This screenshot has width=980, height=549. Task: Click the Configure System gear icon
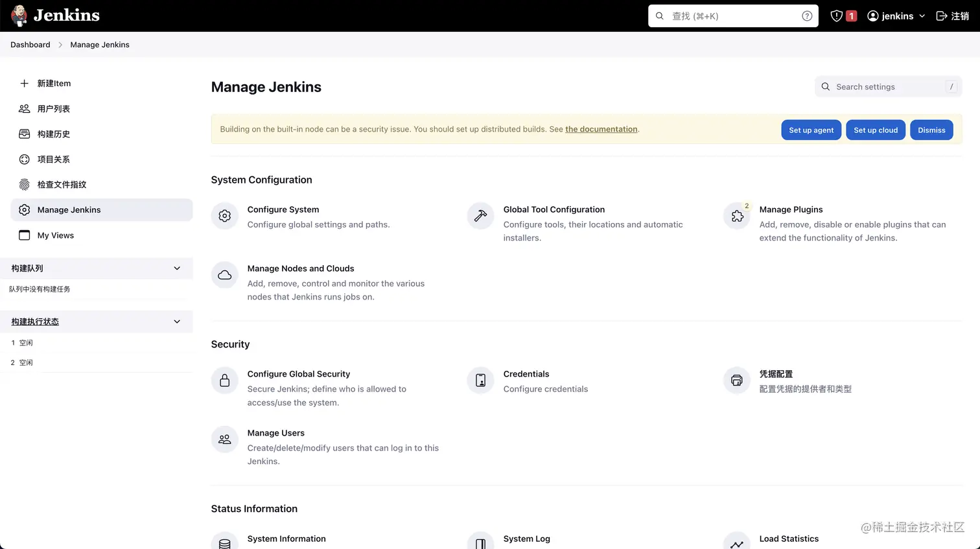point(225,216)
